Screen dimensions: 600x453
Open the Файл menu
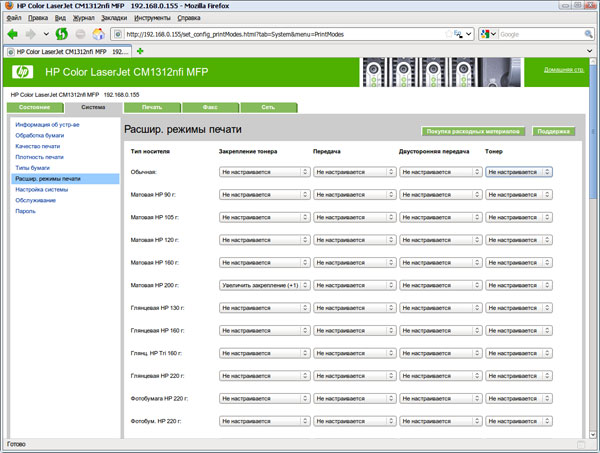click(14, 18)
